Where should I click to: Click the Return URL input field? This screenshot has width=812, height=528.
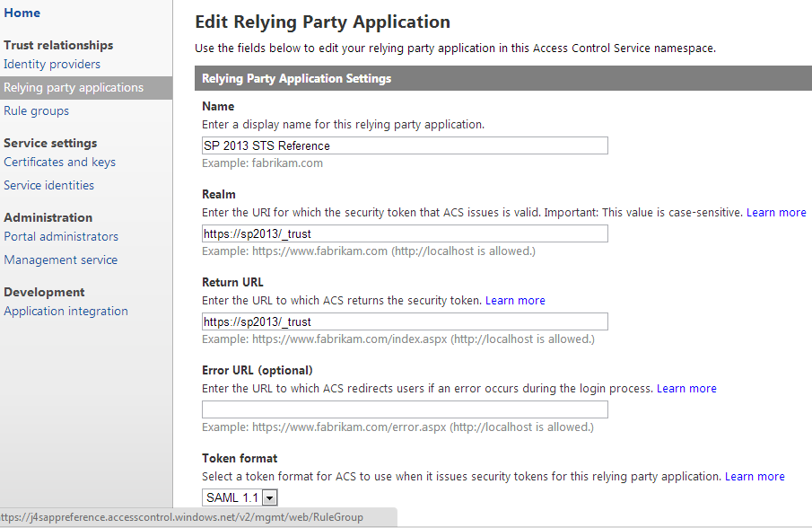coord(405,321)
